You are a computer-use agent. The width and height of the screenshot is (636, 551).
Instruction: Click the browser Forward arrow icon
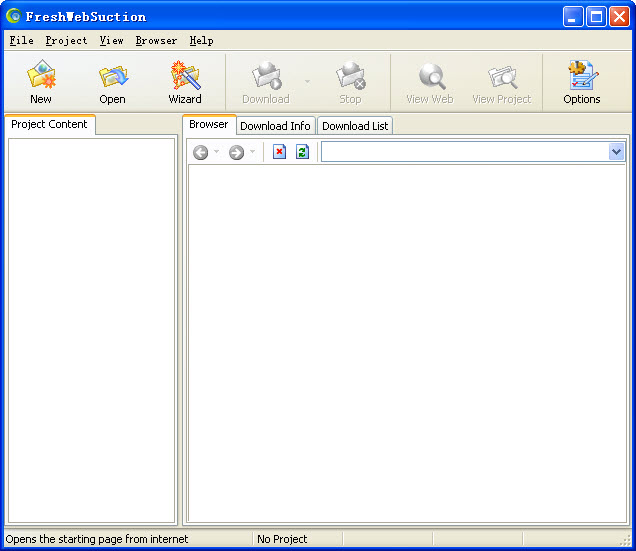coord(236,152)
